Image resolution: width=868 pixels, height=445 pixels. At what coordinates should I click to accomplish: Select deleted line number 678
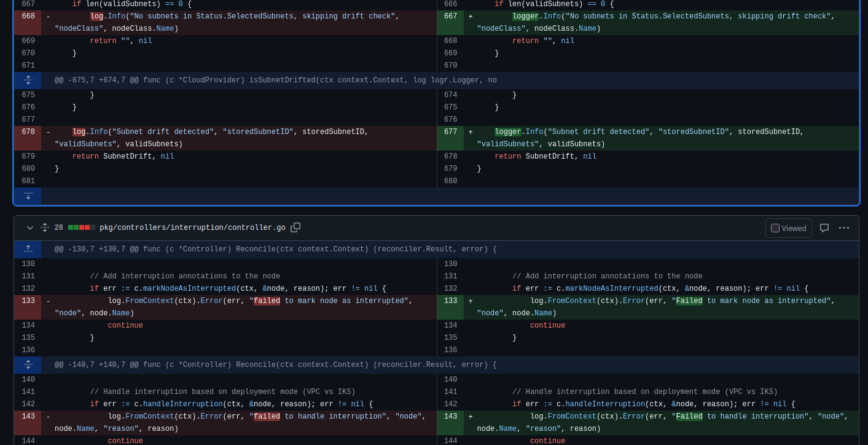coord(28,132)
